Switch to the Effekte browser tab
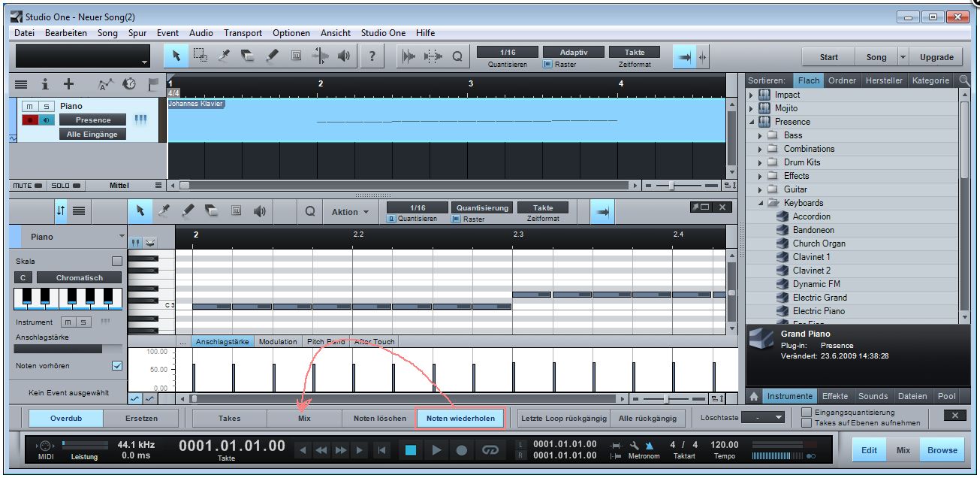 pyautogui.click(x=835, y=396)
